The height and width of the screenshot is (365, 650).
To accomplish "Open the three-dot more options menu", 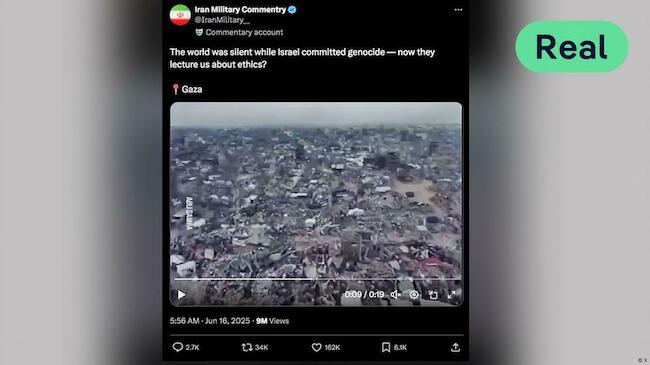I will pyautogui.click(x=458, y=10).
